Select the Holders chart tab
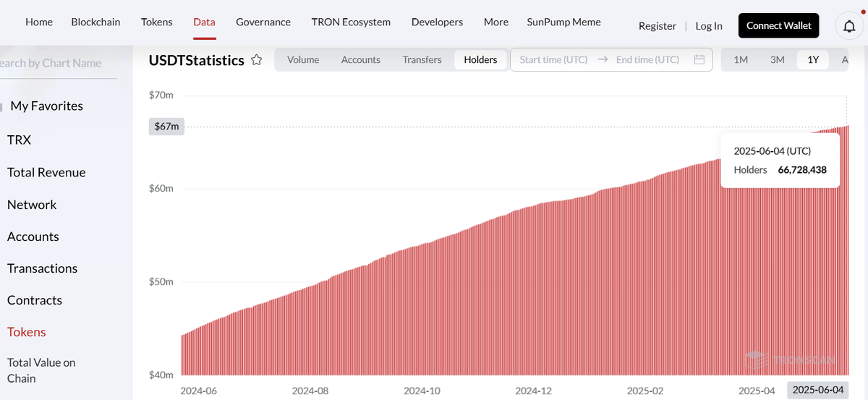 [x=481, y=59]
